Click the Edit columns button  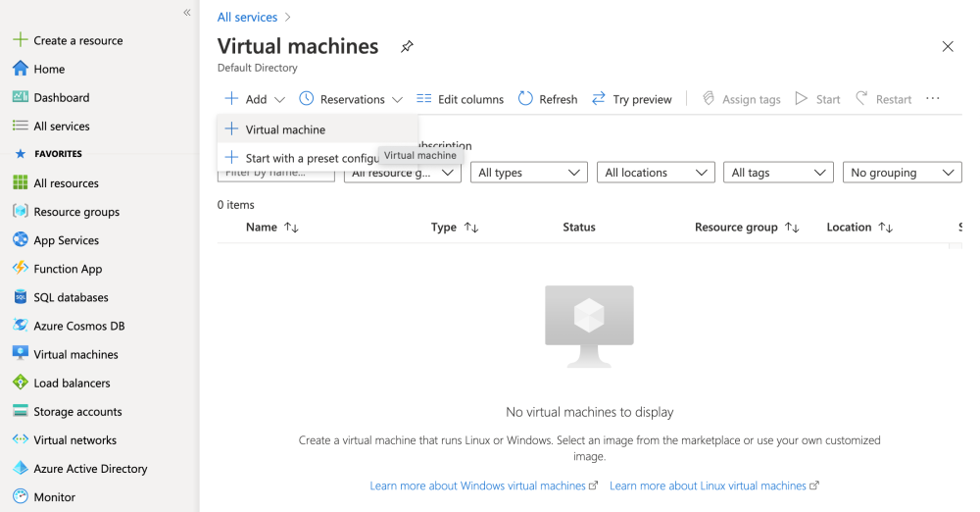tap(460, 99)
